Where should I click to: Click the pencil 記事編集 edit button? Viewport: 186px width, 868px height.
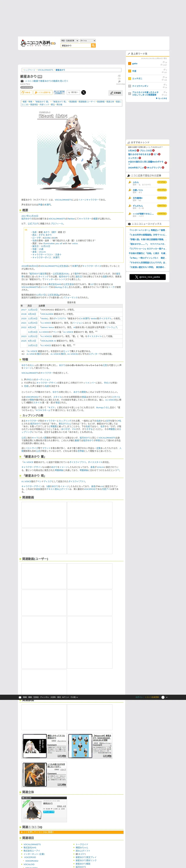(x=116, y=93)
